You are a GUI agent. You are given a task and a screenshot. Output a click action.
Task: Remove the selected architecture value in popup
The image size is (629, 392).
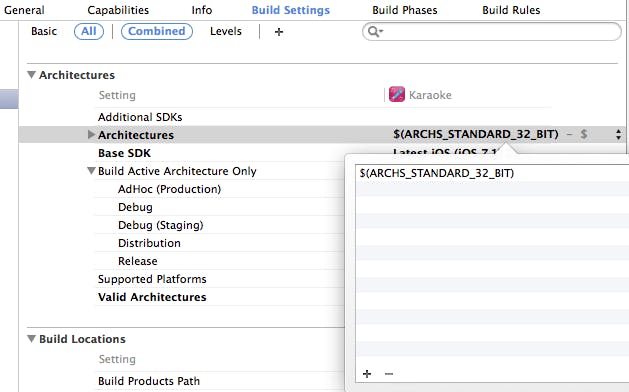click(388, 374)
